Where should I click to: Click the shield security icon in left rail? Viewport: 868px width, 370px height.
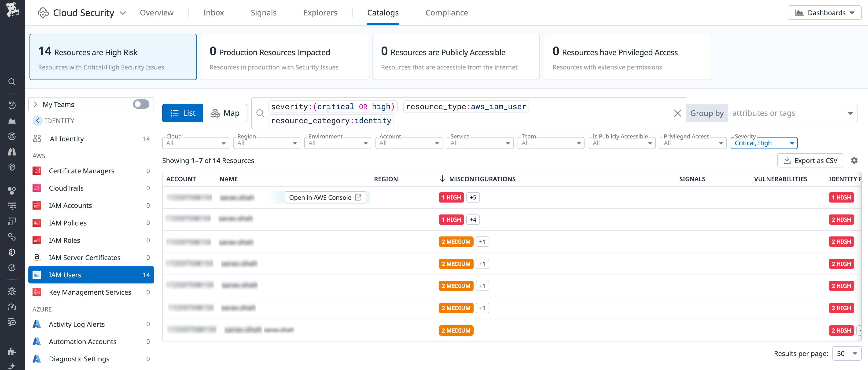coord(12,252)
